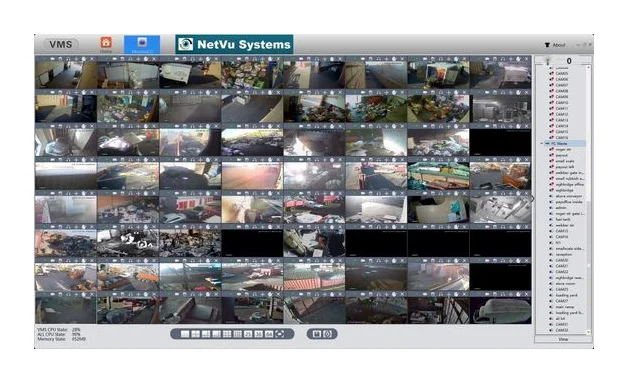The width and height of the screenshot is (628, 383).
Task: Click the VMS logo button
Action: click(60, 44)
